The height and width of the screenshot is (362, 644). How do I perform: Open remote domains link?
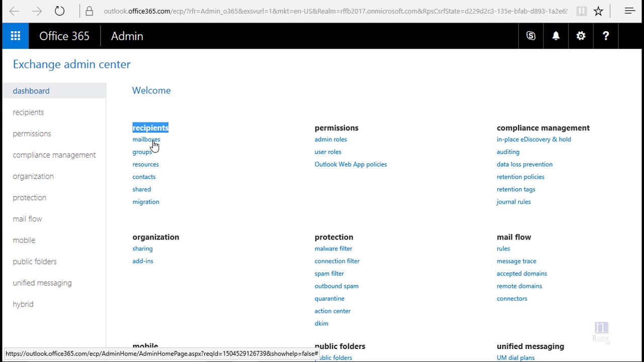519,286
